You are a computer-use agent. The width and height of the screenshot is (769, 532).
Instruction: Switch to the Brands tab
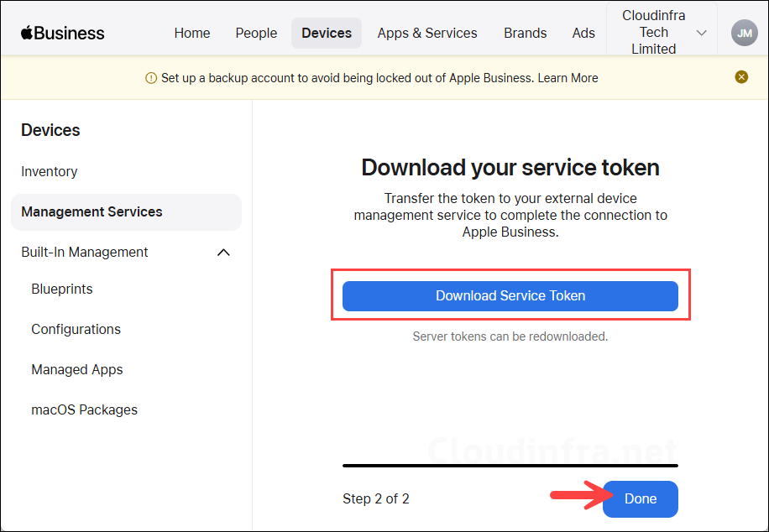526,33
